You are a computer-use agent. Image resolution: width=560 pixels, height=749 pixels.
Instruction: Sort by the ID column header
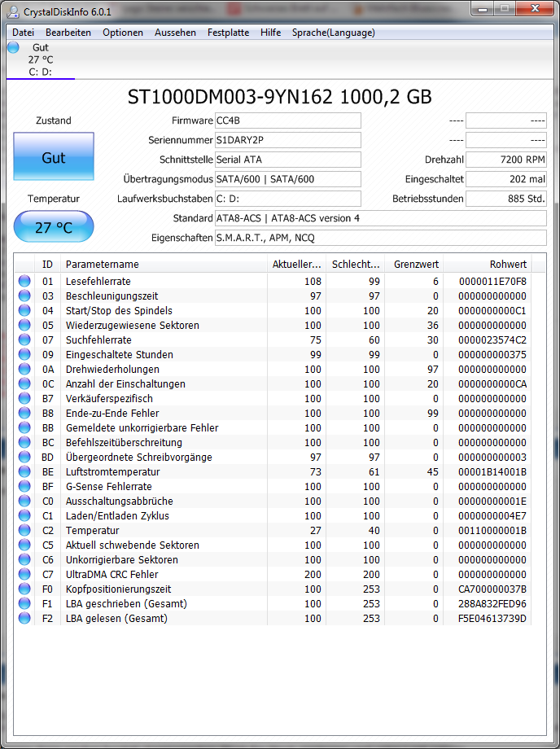(x=48, y=264)
